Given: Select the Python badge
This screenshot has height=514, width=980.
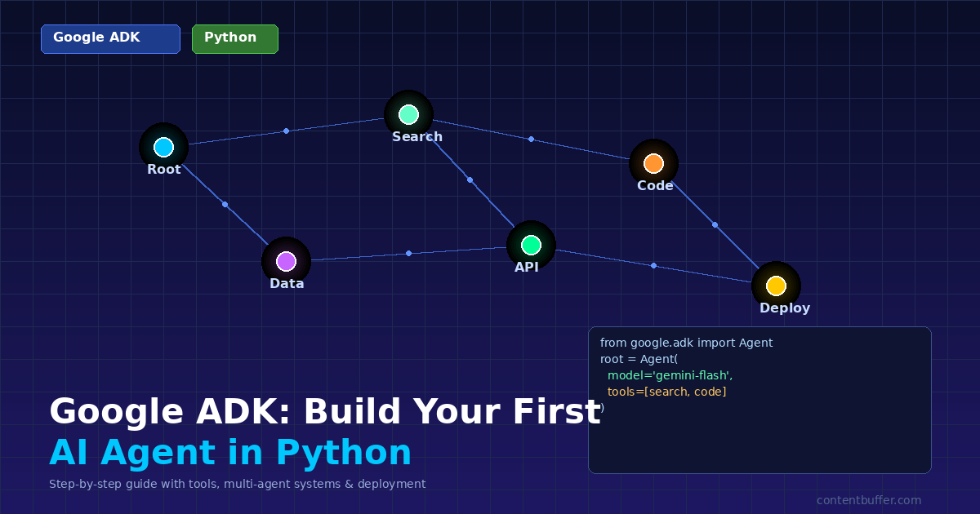Looking at the screenshot, I should [x=235, y=38].
